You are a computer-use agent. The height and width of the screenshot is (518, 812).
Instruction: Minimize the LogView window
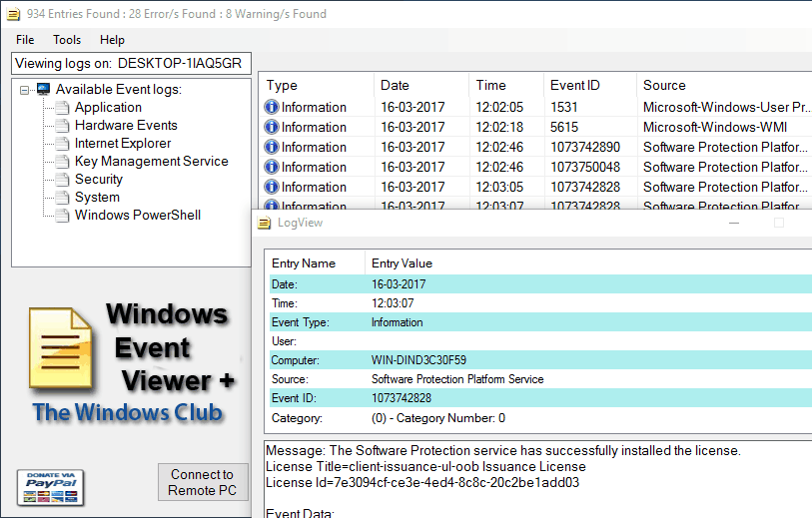click(734, 223)
